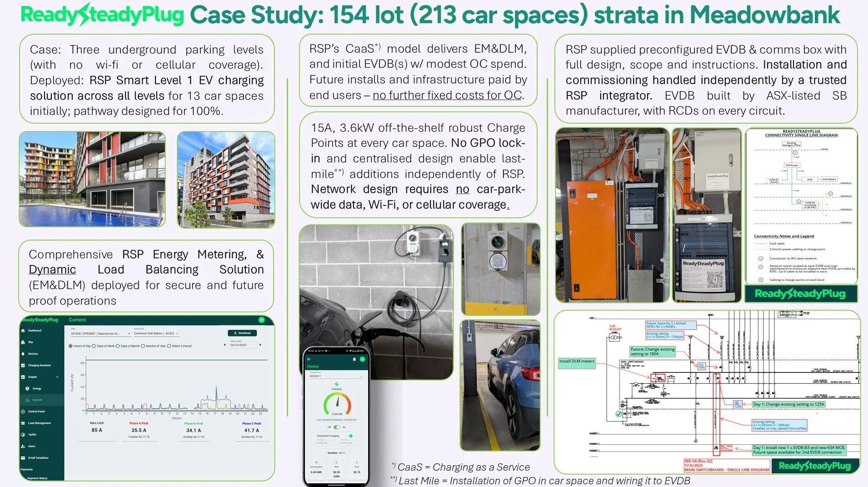Select Hours of Day radio button
Viewport: 868px width, 487px height.
pos(70,346)
